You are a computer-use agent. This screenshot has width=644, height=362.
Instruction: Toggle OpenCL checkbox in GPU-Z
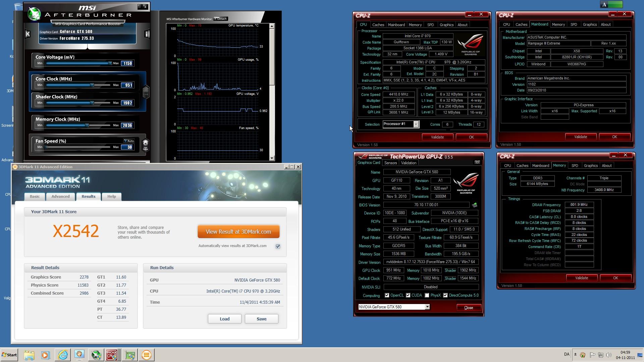pos(387,295)
